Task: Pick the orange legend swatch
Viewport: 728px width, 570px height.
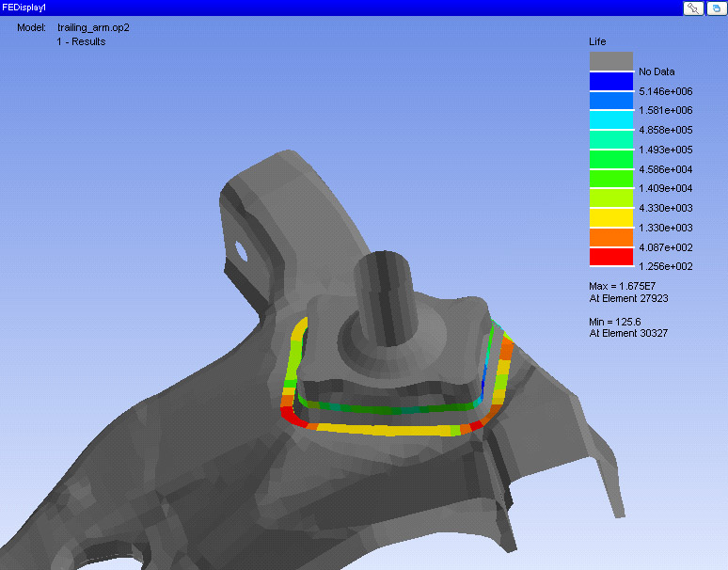Action: click(611, 237)
